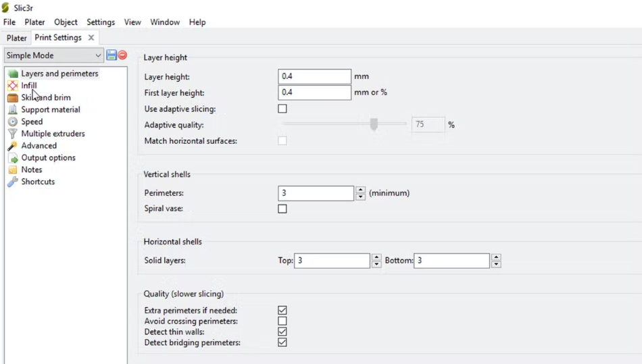The image size is (642, 364).
Task: Open the File menu
Action: tap(9, 22)
